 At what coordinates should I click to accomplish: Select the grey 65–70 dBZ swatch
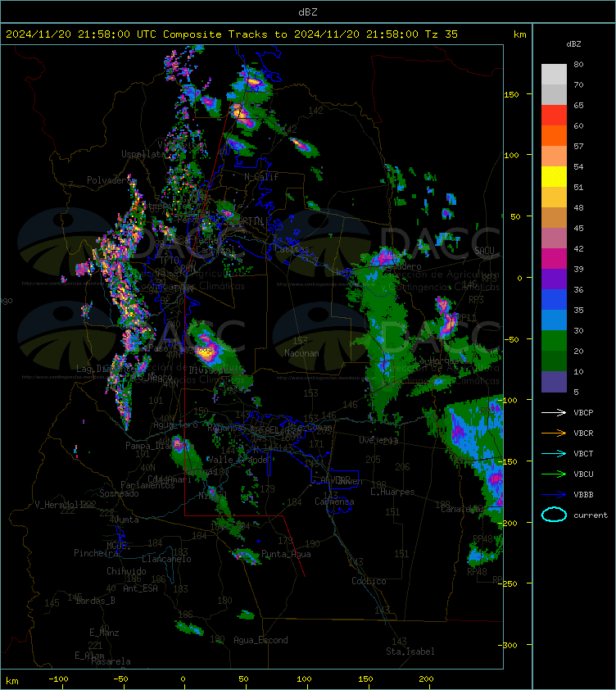click(554, 94)
